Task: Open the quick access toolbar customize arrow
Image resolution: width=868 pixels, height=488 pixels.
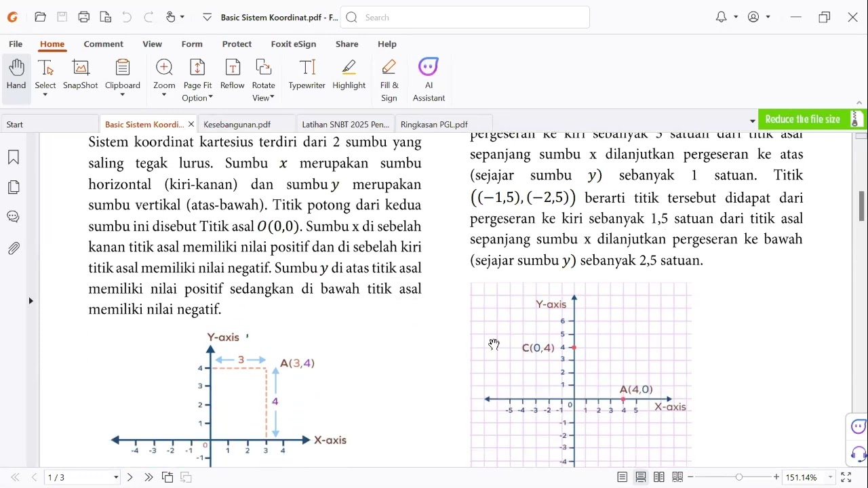Action: click(x=207, y=17)
